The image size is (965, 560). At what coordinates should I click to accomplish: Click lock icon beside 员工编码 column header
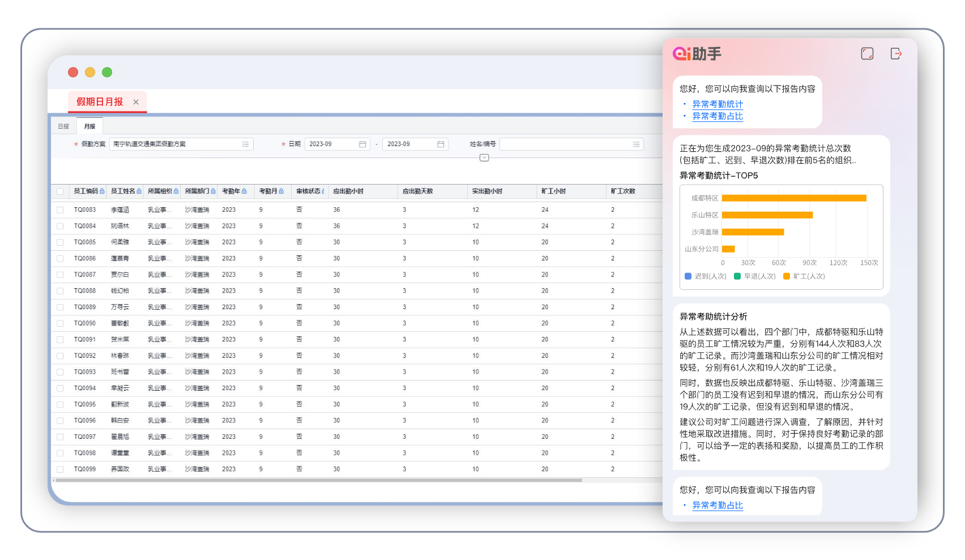102,191
